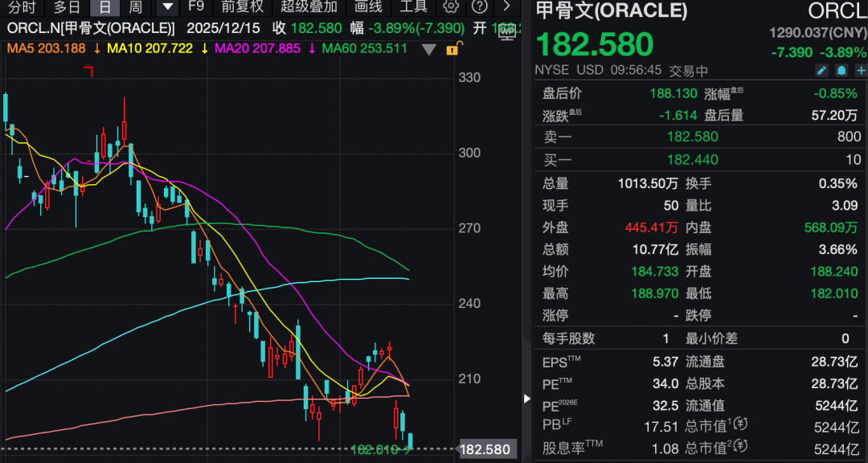868x463 pixels.
Task: Click the MA60 253.511 indicator label
Action: (x=365, y=48)
